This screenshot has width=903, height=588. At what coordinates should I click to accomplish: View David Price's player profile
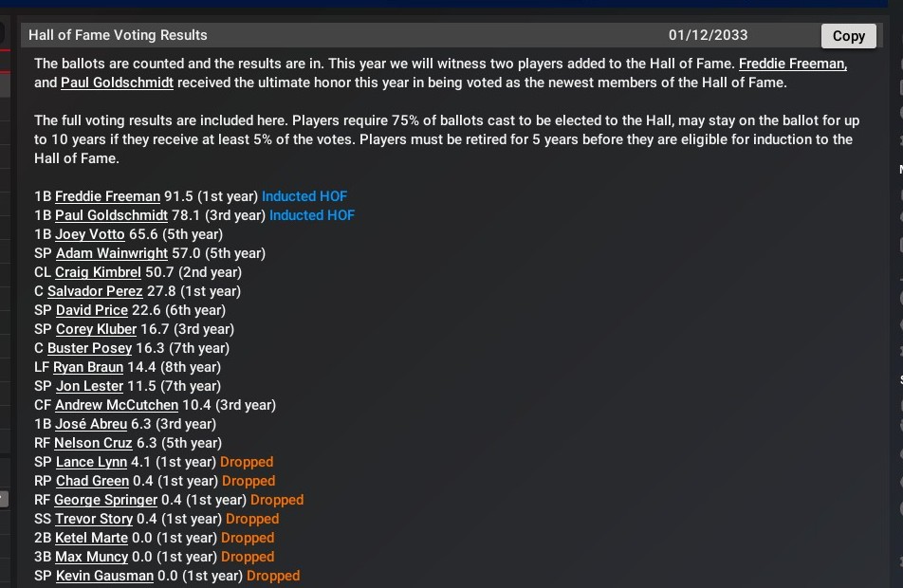pyautogui.click(x=92, y=310)
